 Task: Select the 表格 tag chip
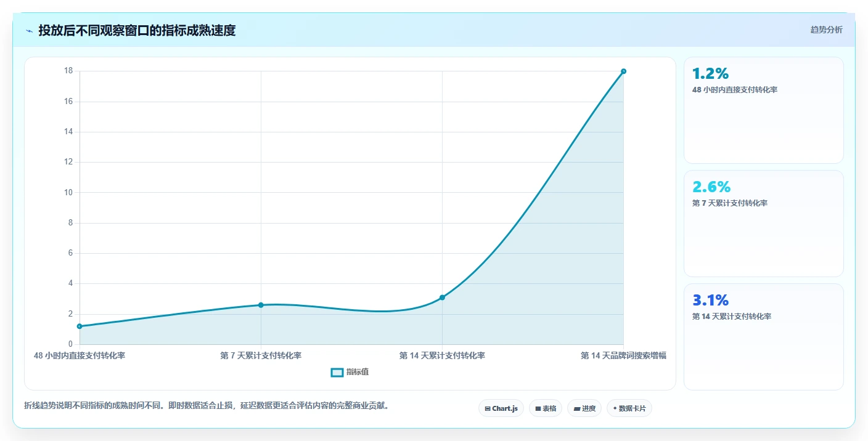[546, 408]
